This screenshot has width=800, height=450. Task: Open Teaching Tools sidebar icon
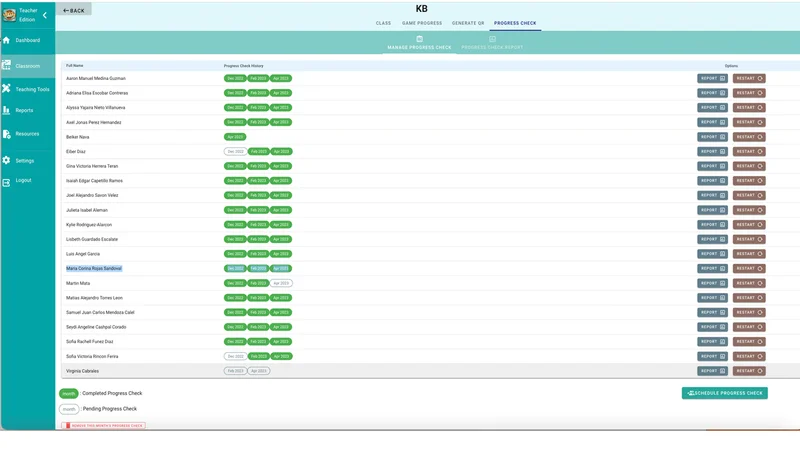pos(7,89)
